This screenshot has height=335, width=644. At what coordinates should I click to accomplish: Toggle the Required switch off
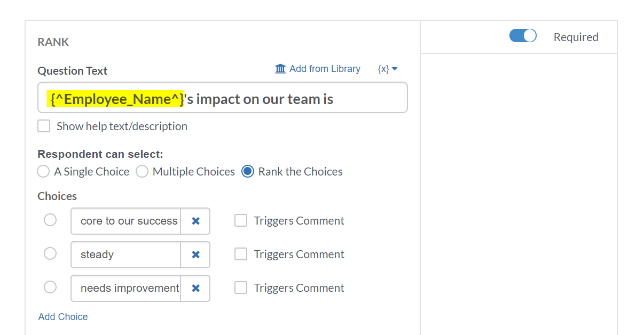[x=523, y=36]
